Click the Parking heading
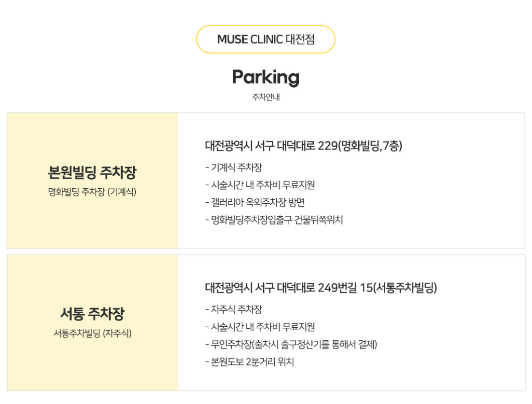The width and height of the screenshot is (532, 404). pos(266,78)
